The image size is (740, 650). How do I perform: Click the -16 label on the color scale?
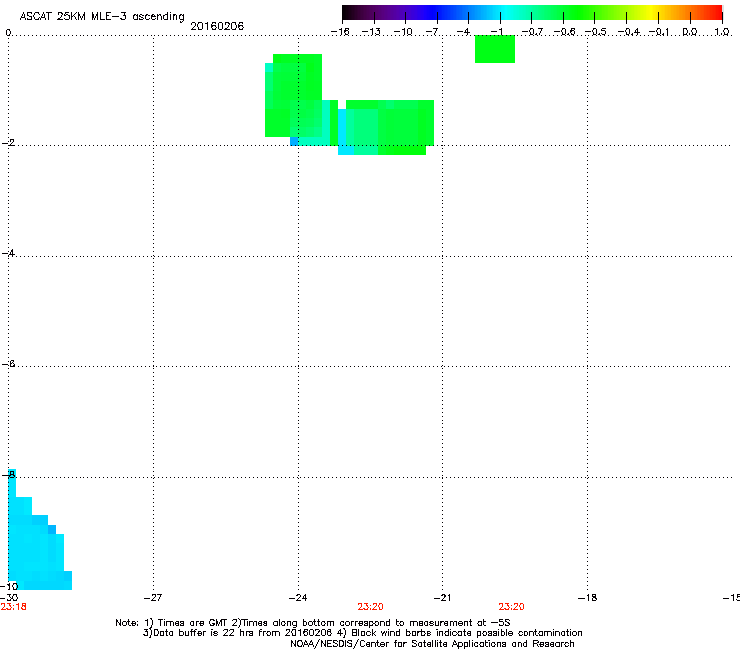click(340, 32)
